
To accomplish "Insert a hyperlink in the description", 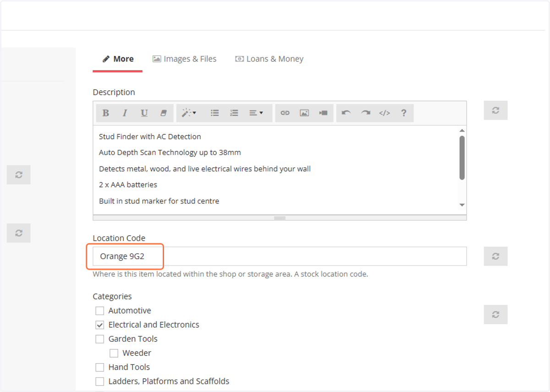I will (285, 113).
